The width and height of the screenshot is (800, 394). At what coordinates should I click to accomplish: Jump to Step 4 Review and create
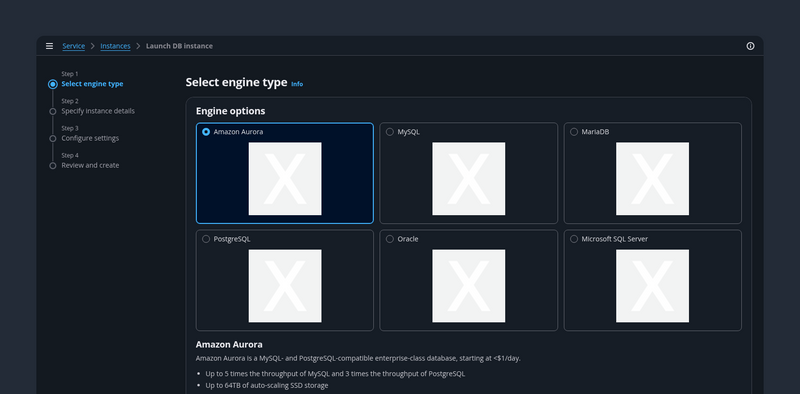click(x=90, y=165)
